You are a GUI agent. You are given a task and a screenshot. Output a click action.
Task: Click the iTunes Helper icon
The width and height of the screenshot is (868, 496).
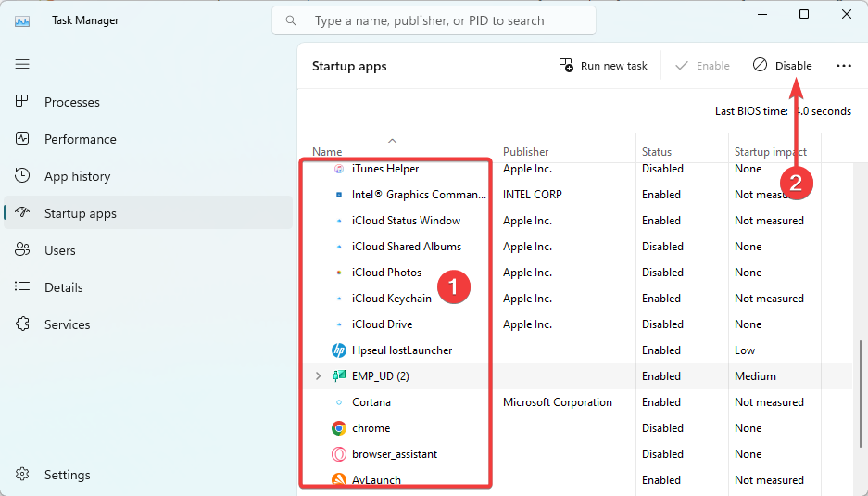tap(339, 169)
